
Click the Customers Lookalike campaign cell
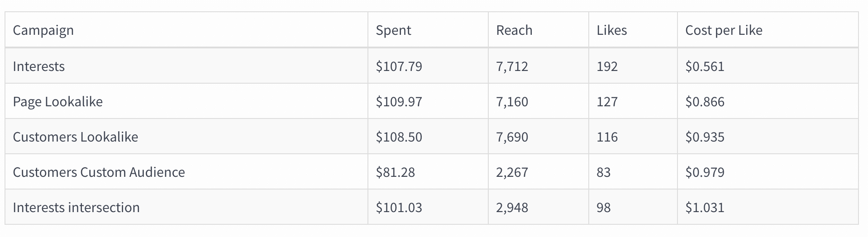coord(75,137)
